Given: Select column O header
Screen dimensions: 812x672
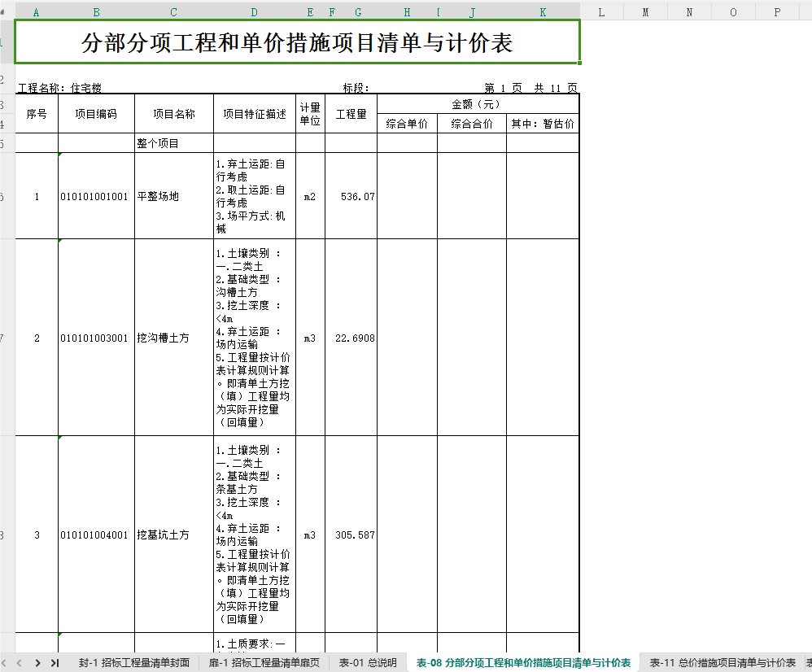Looking at the screenshot, I should [x=733, y=12].
